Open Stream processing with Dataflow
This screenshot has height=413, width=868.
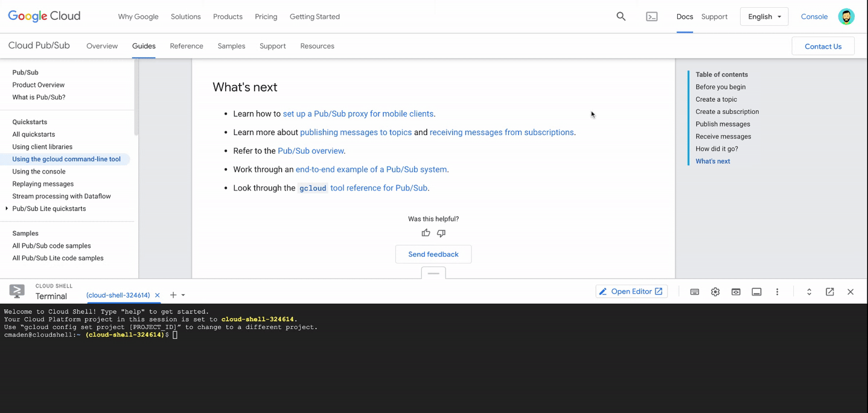[62, 196]
